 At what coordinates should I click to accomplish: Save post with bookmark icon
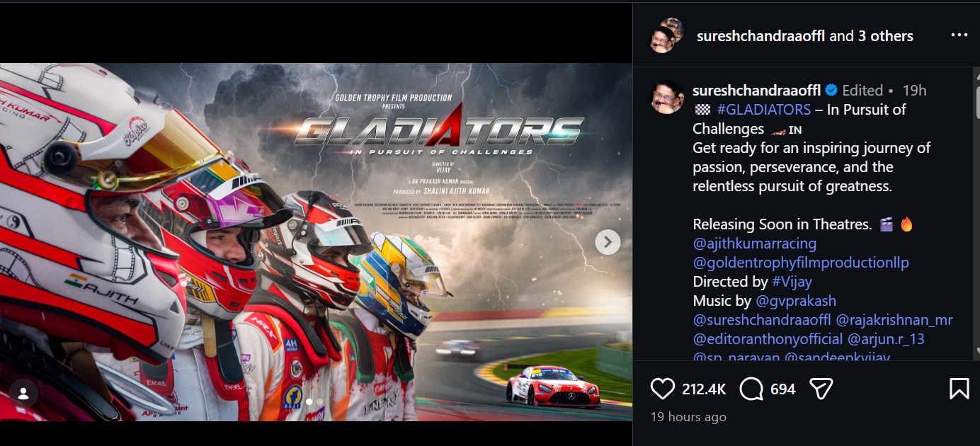tap(959, 389)
